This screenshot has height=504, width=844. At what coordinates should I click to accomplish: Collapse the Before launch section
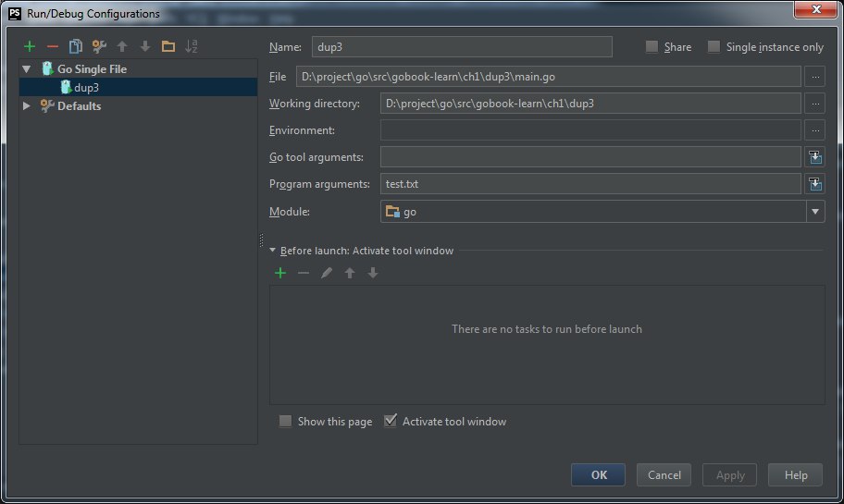click(x=273, y=250)
